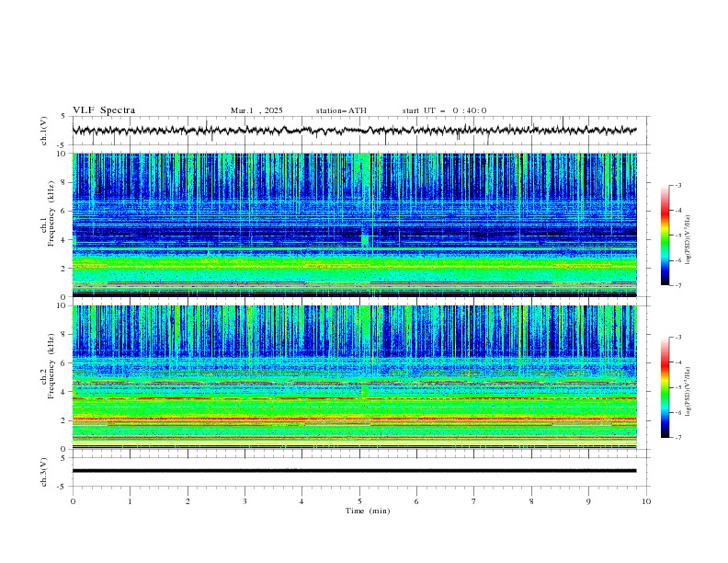
Task: Click time axis tick label "10"
Action: (x=646, y=501)
